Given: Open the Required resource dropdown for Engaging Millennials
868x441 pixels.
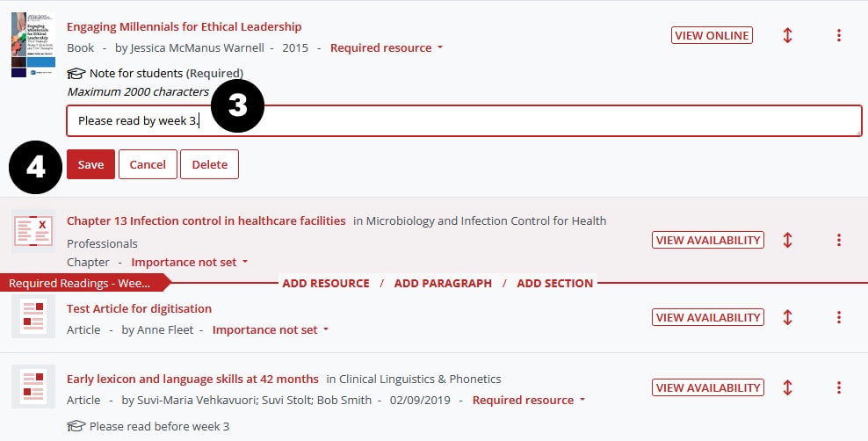Looking at the screenshot, I should (387, 48).
